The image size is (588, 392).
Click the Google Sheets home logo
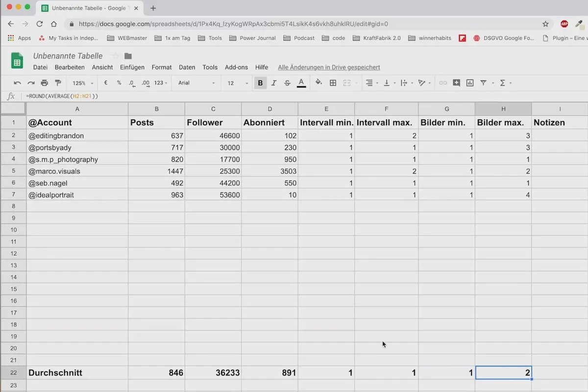pos(17,61)
